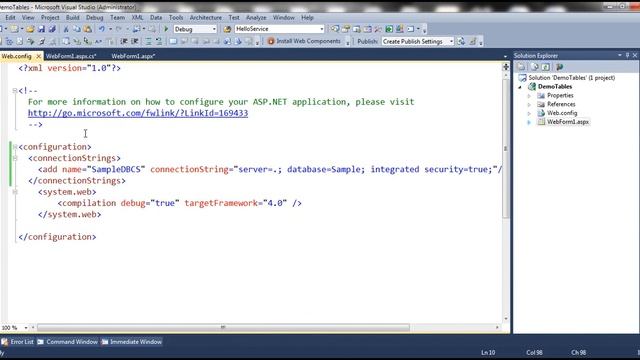Click the last icon in Solution Explorer toolbar

(560, 67)
